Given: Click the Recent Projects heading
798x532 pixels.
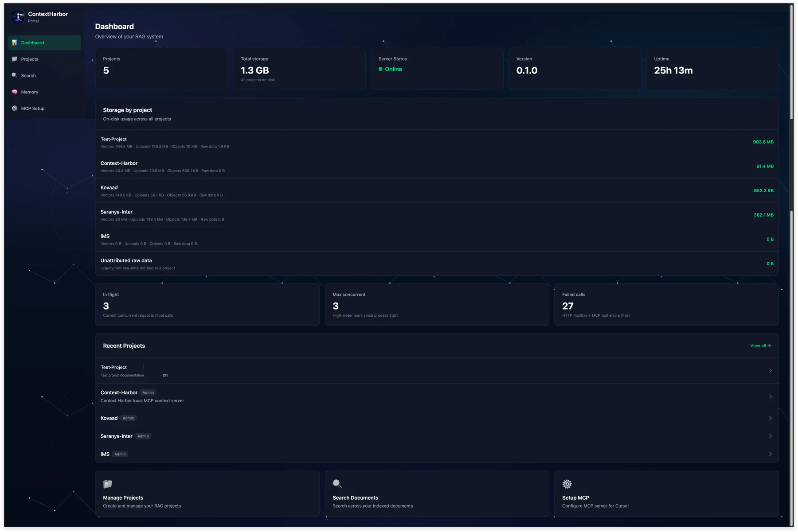Looking at the screenshot, I should coord(124,346).
